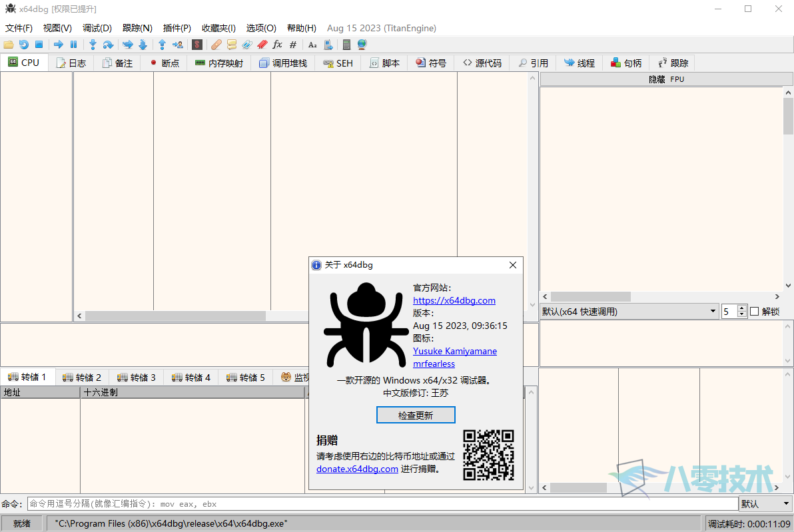Open the 默认 dropdown beside command box
The height and width of the screenshot is (532, 794).
point(765,503)
